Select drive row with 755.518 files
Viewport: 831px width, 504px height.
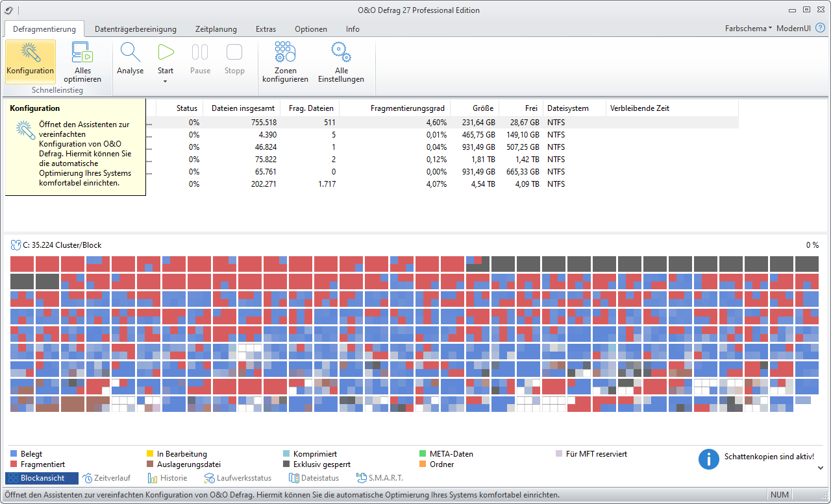(x=441, y=122)
